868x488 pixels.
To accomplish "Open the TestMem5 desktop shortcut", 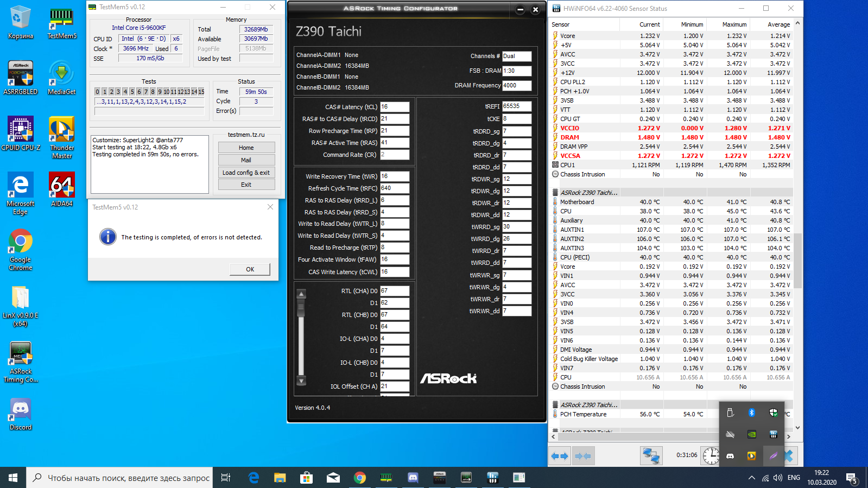I will tap(62, 23).
